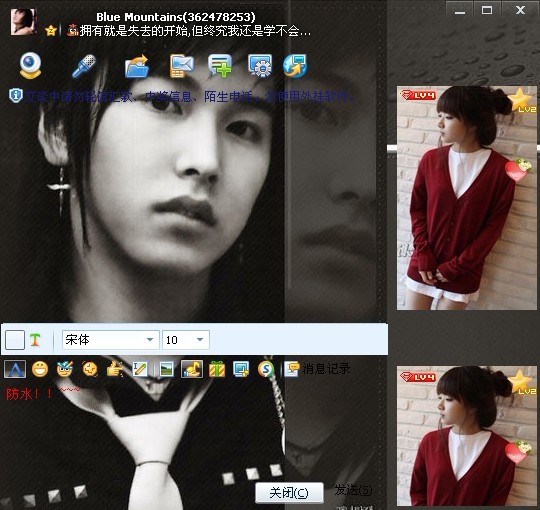The width and height of the screenshot is (540, 510).
Task: Send a file using the folder arrow icon
Action: pos(137,66)
